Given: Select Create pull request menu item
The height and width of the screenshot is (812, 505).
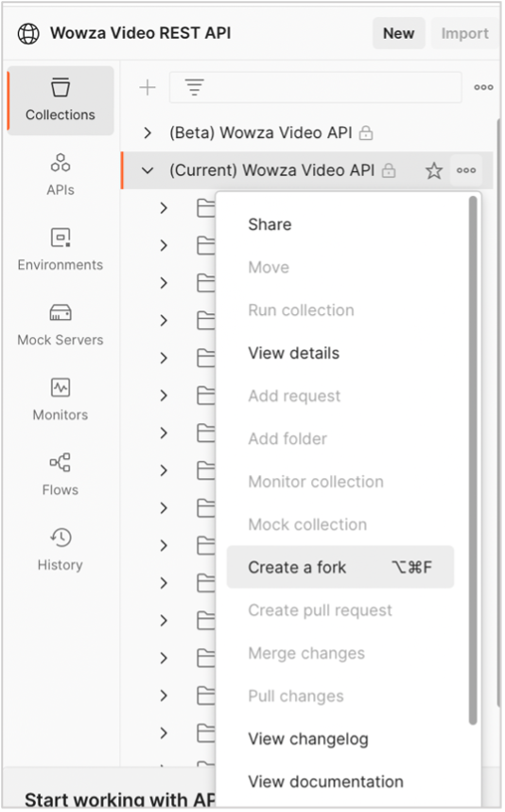Looking at the screenshot, I should [320, 611].
